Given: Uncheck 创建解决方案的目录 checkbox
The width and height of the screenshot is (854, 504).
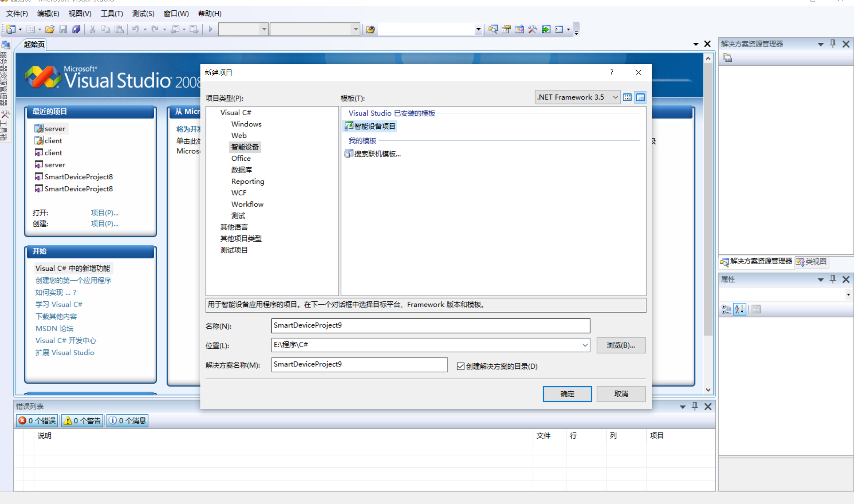Looking at the screenshot, I should pyautogui.click(x=460, y=366).
